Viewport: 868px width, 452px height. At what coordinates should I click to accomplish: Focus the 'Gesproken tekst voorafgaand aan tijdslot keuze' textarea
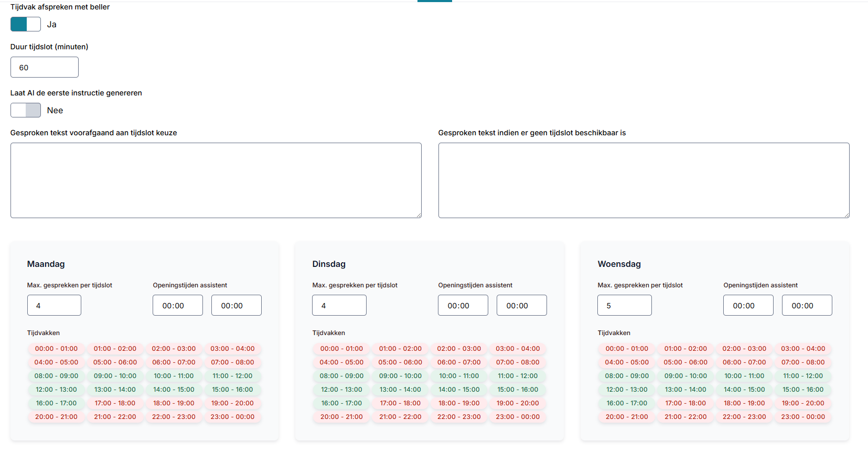(x=216, y=180)
